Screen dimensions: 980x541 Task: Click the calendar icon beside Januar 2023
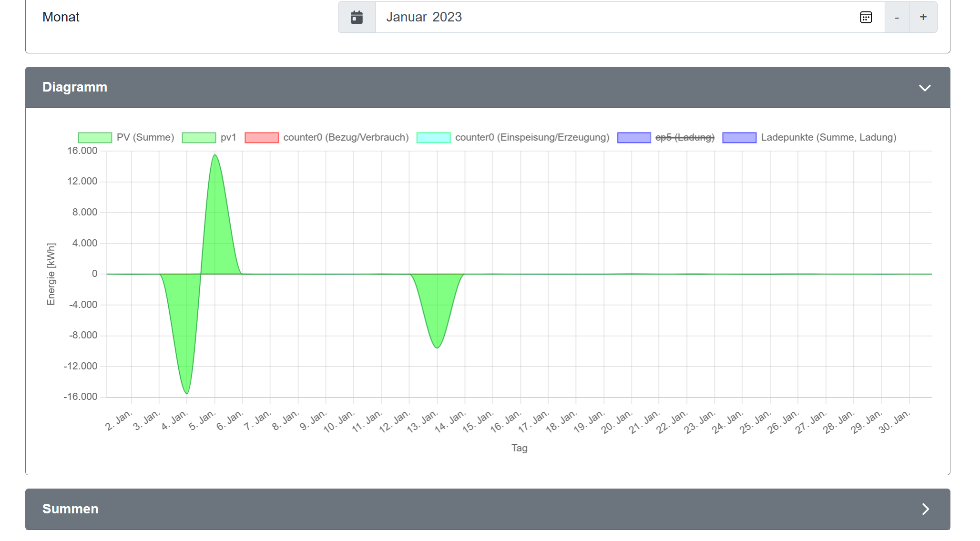click(357, 18)
